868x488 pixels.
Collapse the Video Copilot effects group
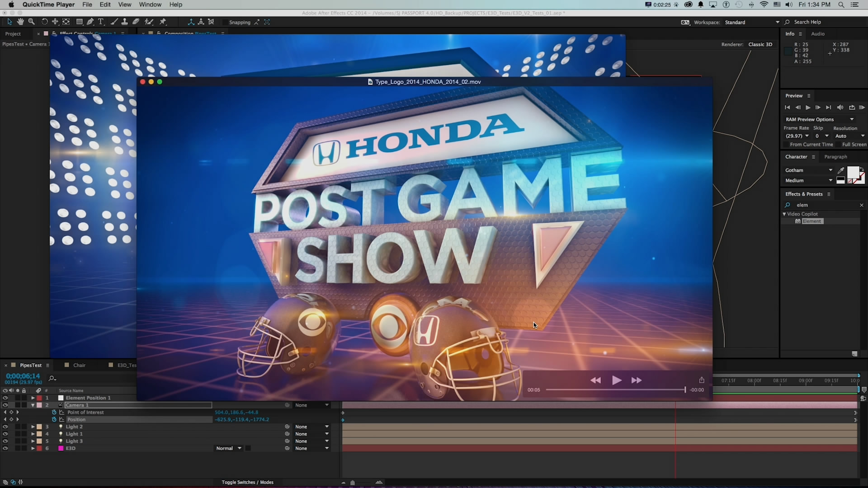784,214
